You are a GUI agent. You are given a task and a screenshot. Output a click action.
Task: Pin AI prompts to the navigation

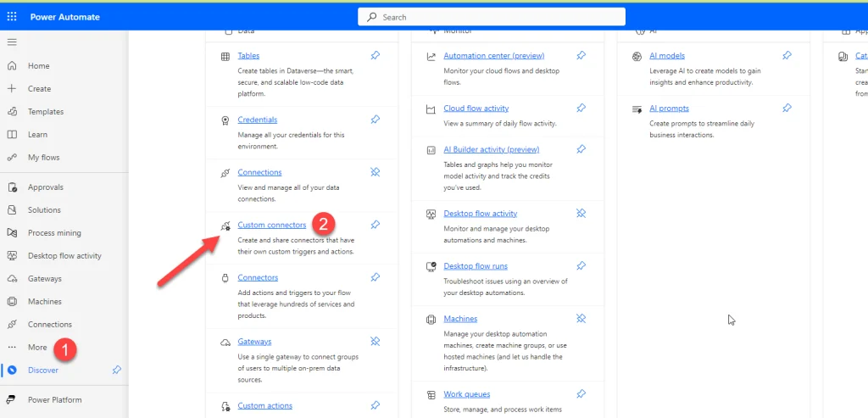(787, 108)
